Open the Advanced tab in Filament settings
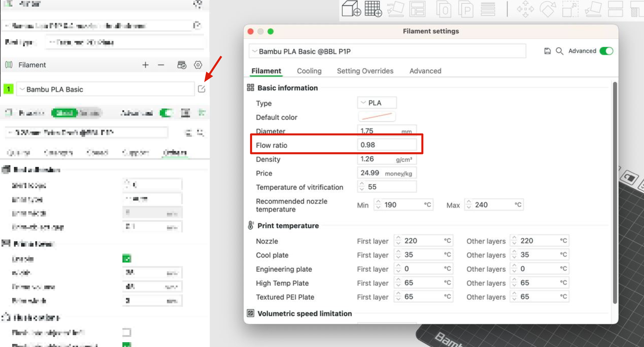644x347 pixels. tap(425, 71)
